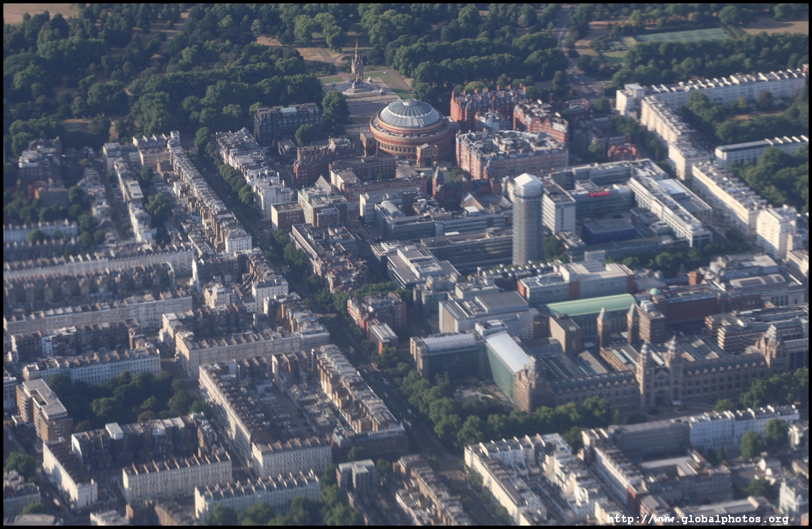The width and height of the screenshot is (812, 529).
Task: Click the long white terrace at top right
Action: pos(725,90)
